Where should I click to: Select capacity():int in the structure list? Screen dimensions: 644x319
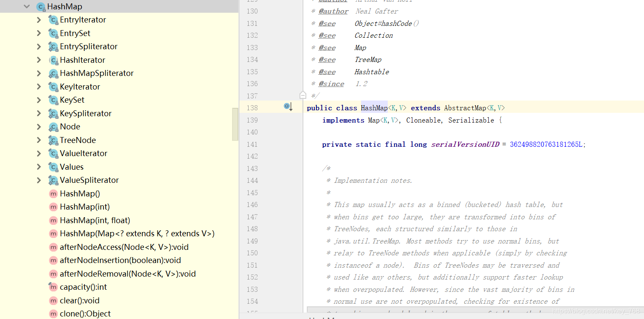tap(84, 287)
